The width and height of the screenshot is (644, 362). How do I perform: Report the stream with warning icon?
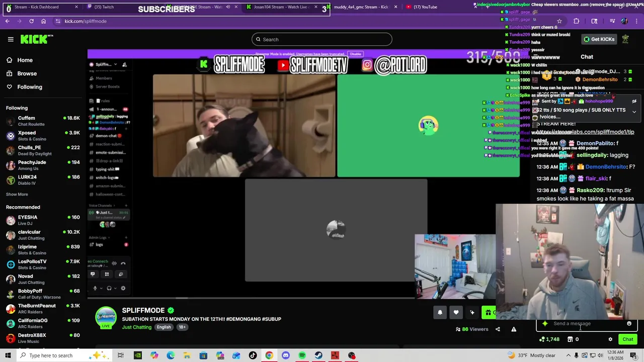pos(514,329)
